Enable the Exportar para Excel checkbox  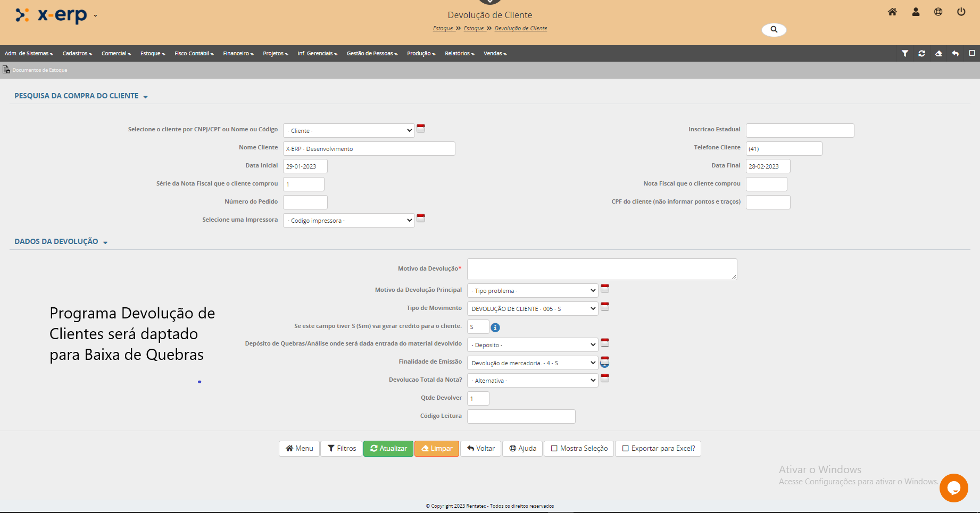click(x=626, y=448)
